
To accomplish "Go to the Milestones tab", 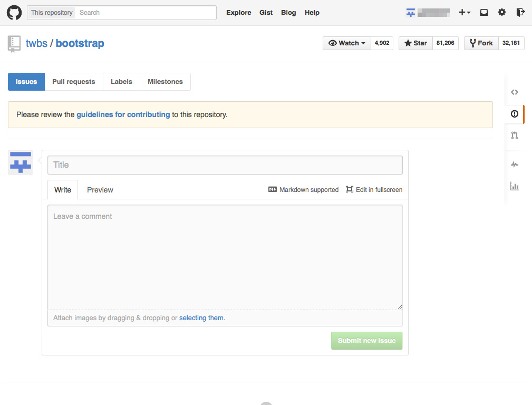I will pyautogui.click(x=165, y=82).
